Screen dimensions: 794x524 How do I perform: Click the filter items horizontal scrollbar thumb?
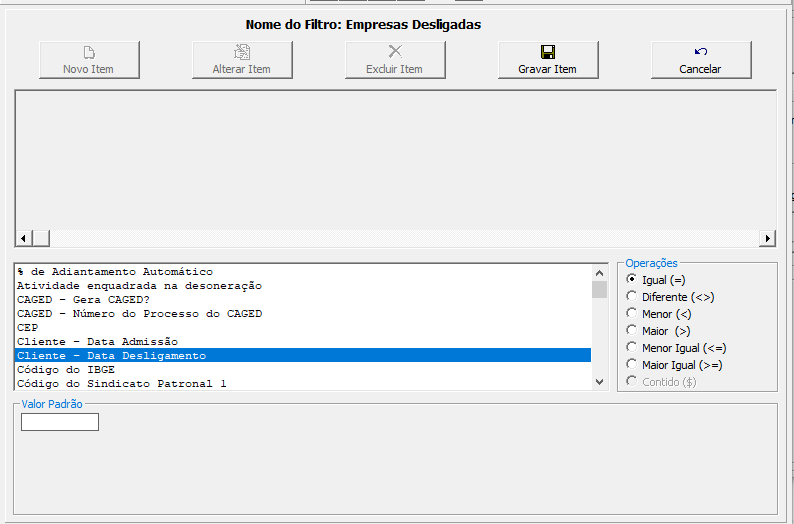(41, 238)
